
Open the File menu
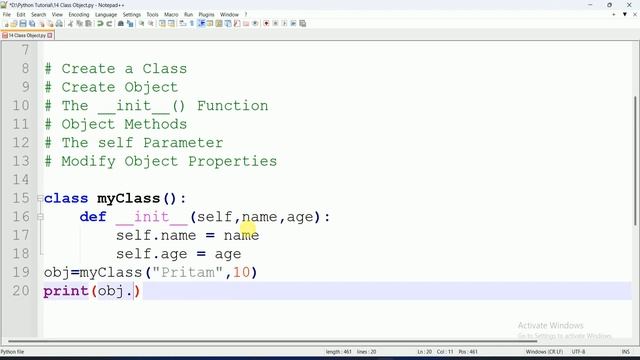(7, 14)
